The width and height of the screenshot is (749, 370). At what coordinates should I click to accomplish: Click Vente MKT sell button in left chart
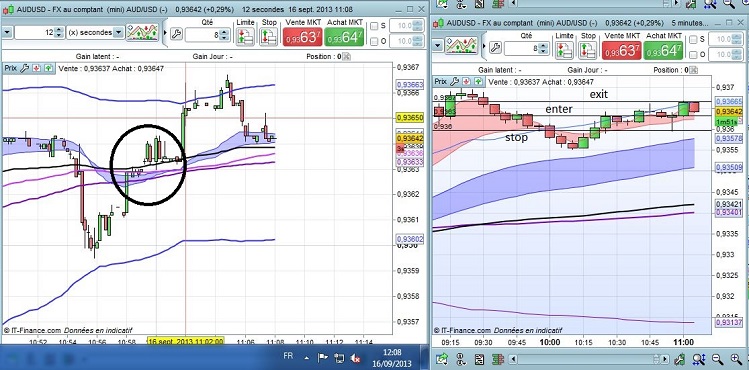(302, 37)
